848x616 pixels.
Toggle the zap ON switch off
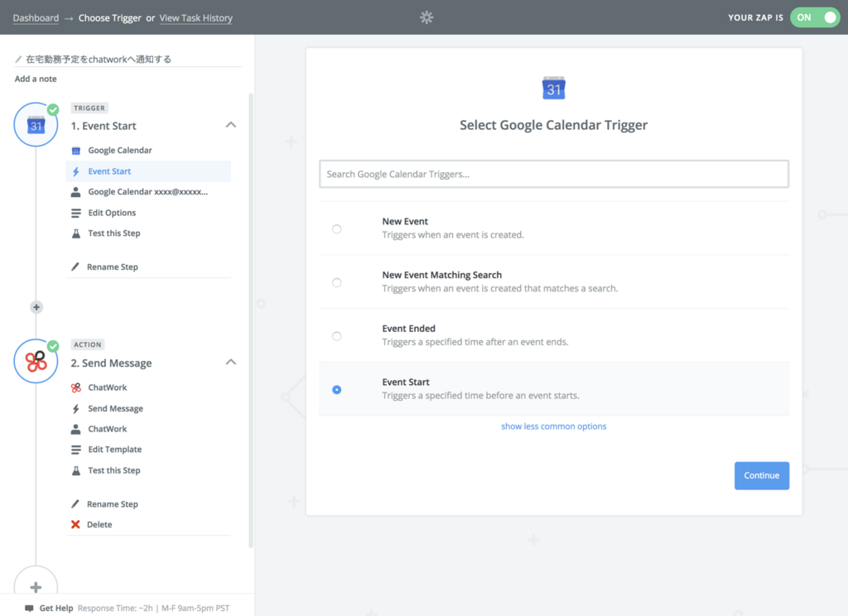coord(815,17)
